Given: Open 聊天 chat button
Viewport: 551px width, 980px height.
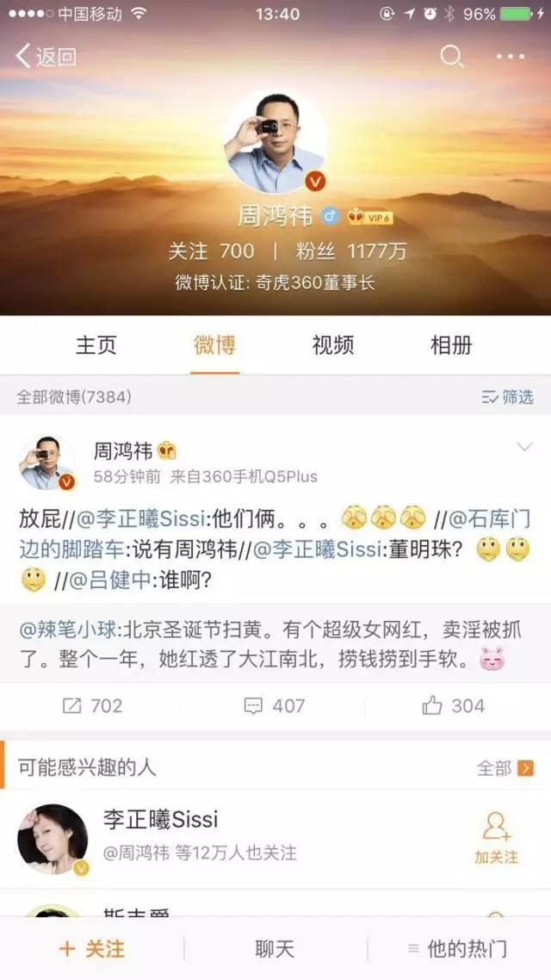Looking at the screenshot, I should [x=275, y=949].
